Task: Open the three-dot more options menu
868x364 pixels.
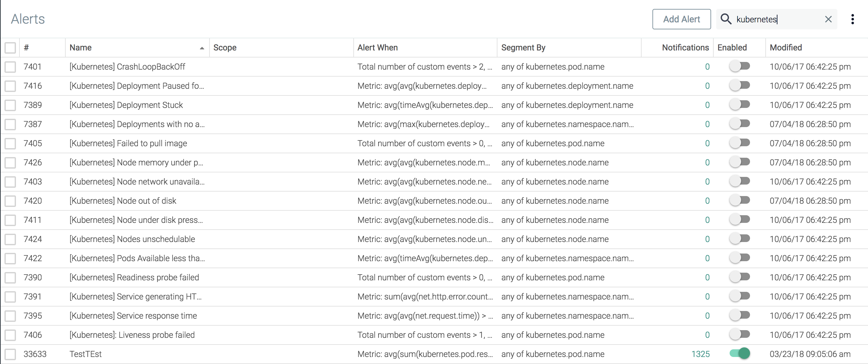Action: 852,19
